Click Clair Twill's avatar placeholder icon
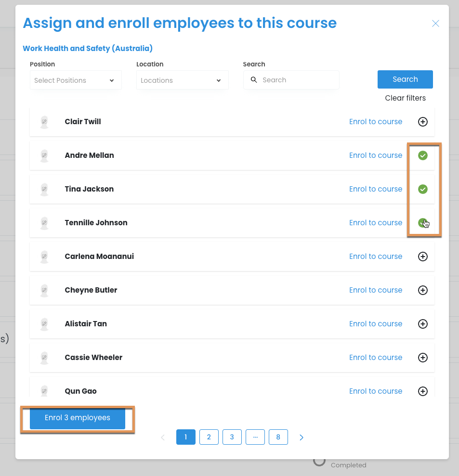 [x=44, y=122]
